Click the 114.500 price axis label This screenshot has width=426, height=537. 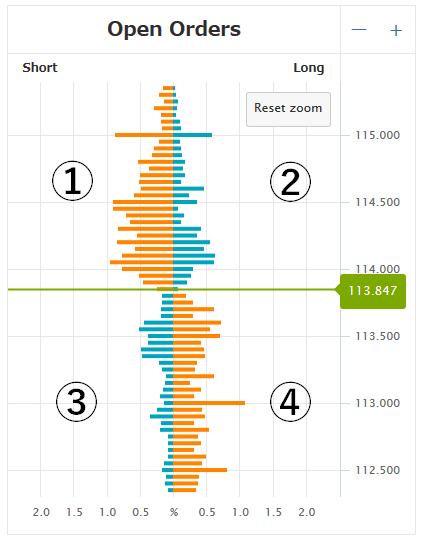[x=377, y=202]
